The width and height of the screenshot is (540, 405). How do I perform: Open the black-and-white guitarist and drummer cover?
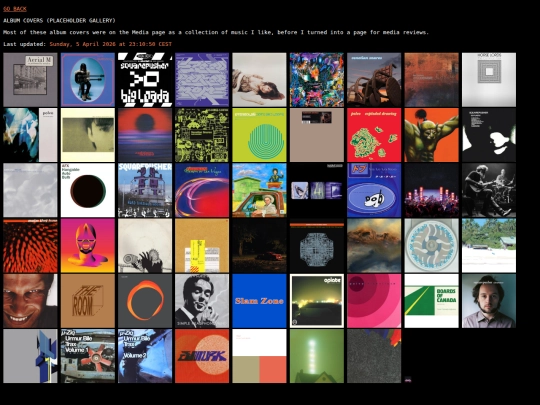tap(489, 190)
